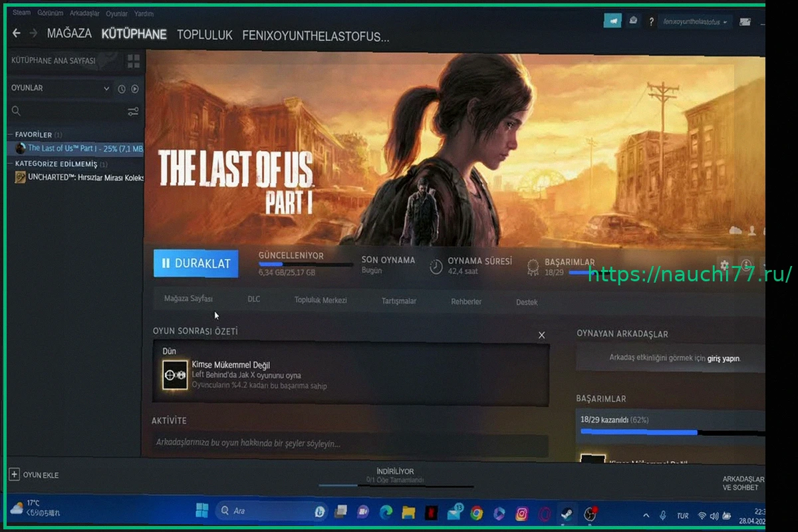
Task: Open File Explorer from the taskbar
Action: 408,512
